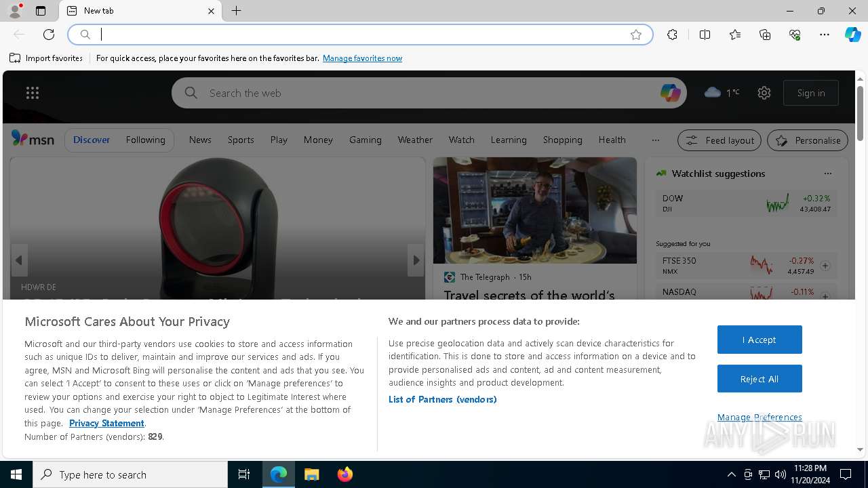Close the New tab tab

point(211,11)
